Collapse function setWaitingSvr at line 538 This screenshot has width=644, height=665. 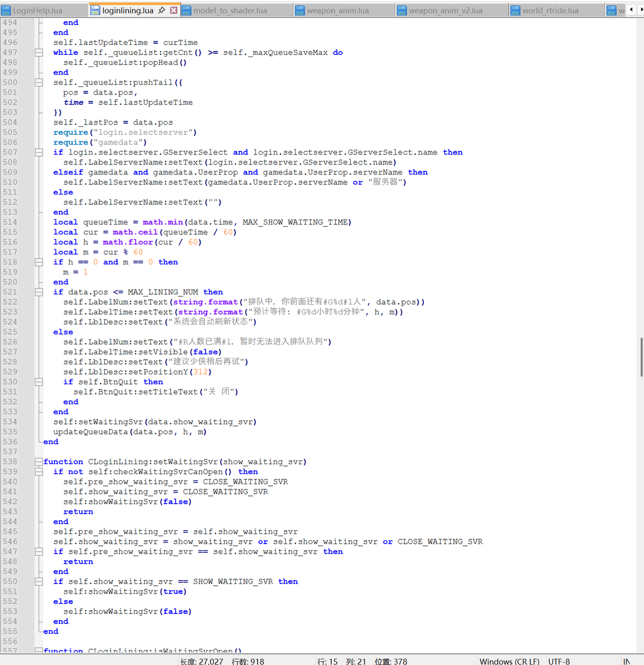[39, 462]
